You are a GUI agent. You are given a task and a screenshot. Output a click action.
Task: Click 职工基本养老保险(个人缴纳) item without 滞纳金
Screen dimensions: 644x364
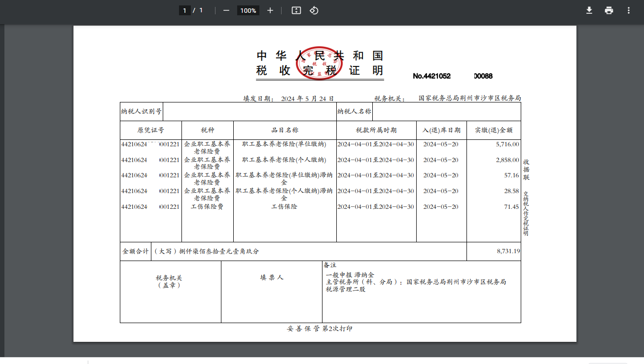point(285,160)
